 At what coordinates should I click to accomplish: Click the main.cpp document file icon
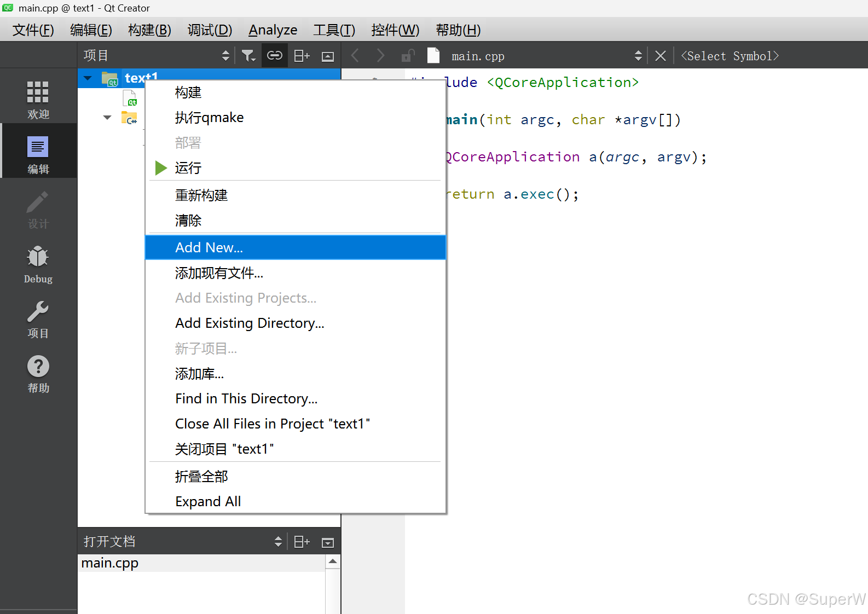click(433, 56)
